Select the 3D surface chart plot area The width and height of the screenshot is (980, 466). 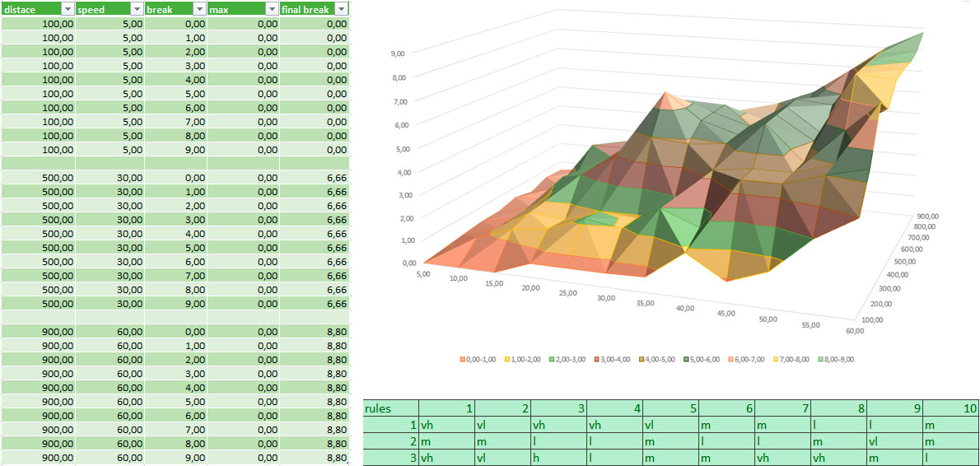coord(659,181)
